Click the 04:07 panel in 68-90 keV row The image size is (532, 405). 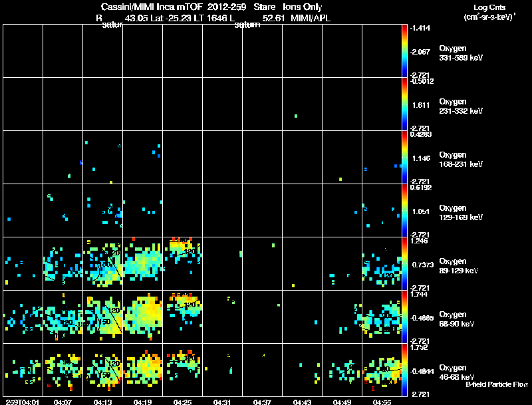click(x=63, y=317)
